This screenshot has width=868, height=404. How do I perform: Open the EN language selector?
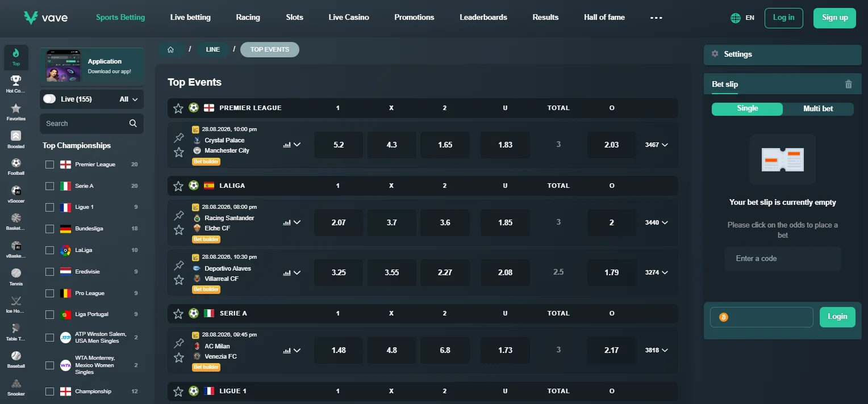point(750,18)
